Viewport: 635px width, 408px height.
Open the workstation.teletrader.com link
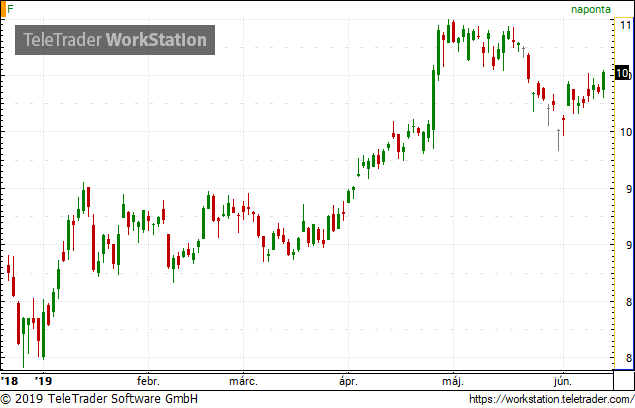(552, 399)
